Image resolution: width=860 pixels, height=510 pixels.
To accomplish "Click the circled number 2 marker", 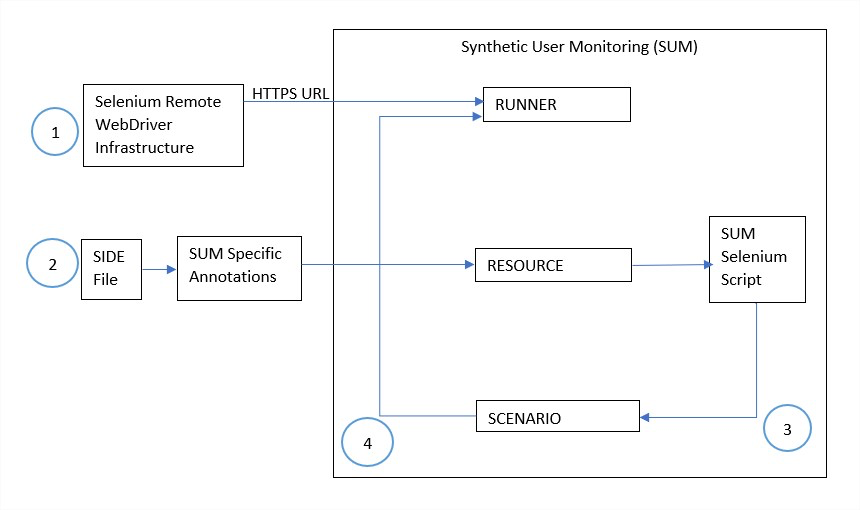I will (51, 264).
